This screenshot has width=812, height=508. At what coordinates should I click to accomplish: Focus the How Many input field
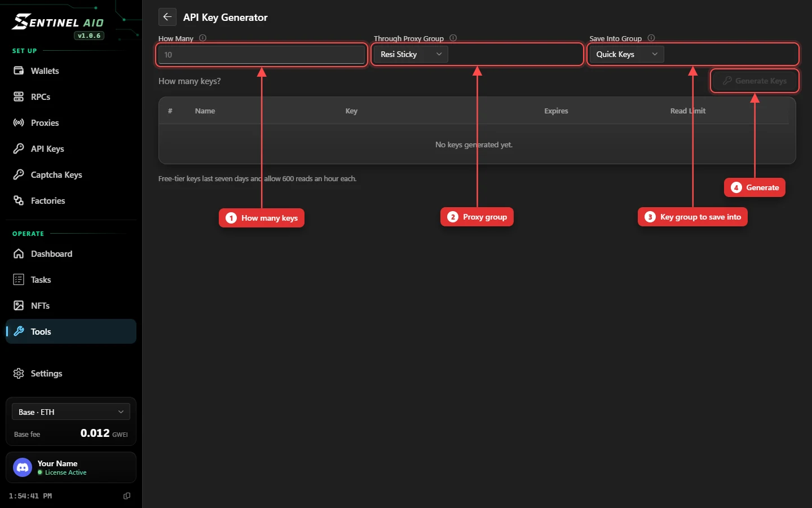(x=262, y=55)
